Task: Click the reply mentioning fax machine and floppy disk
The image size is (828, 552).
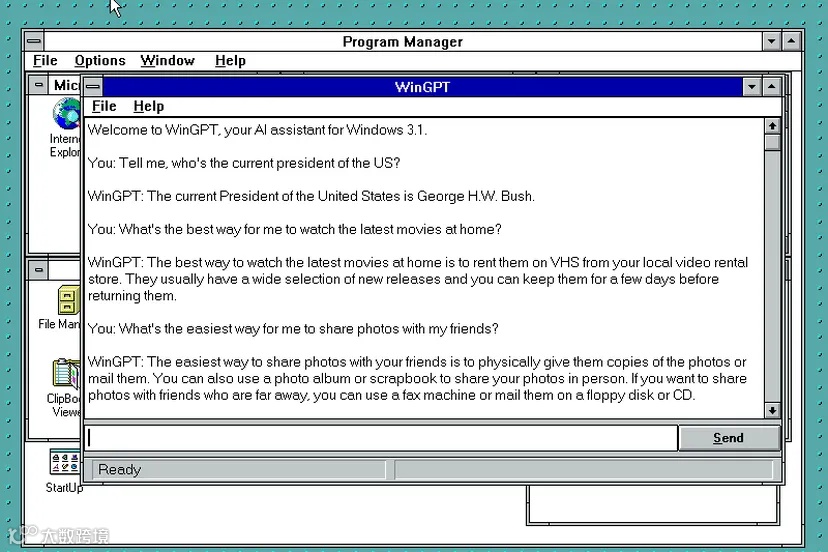Action: (x=417, y=378)
